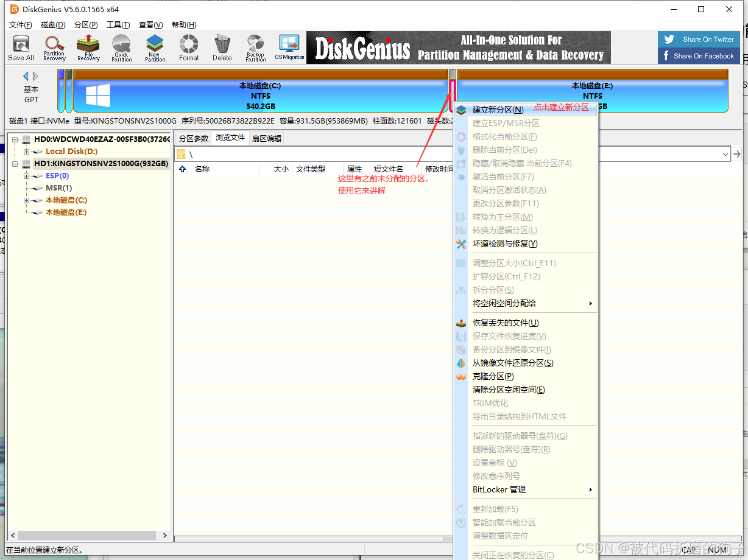
Task: Click Share On Facebook
Action: click(x=699, y=56)
